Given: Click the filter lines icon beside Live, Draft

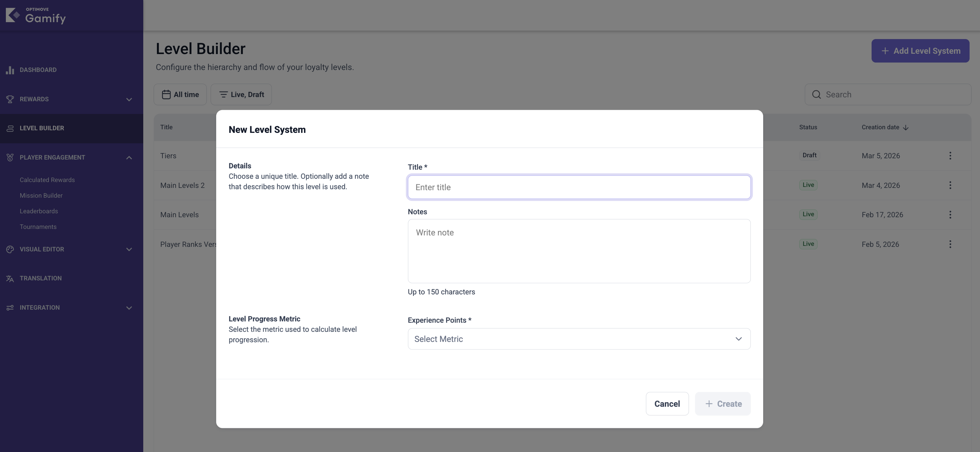Looking at the screenshot, I should pyautogui.click(x=223, y=94).
